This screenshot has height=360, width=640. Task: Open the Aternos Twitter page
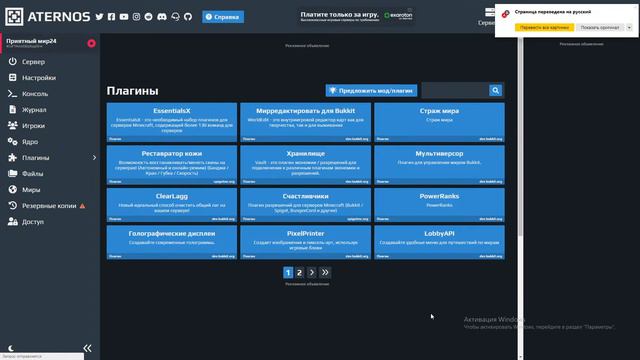coord(99,17)
